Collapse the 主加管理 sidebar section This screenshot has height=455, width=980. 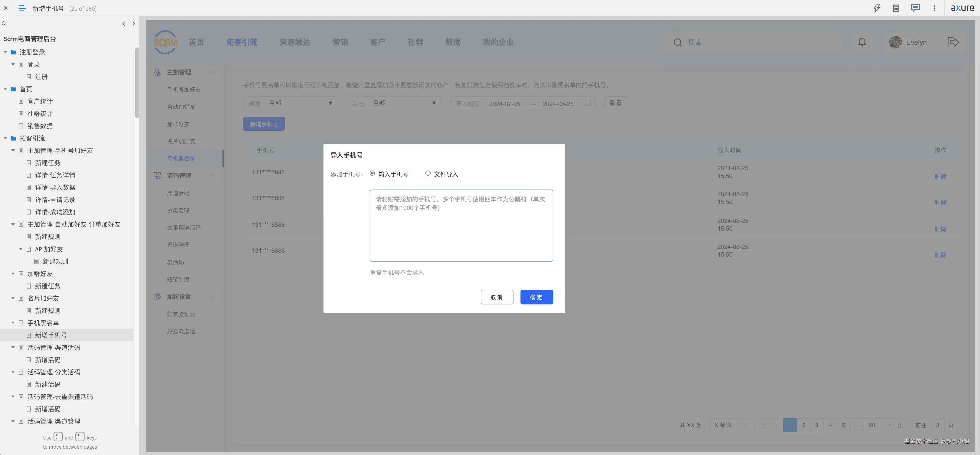213,72
